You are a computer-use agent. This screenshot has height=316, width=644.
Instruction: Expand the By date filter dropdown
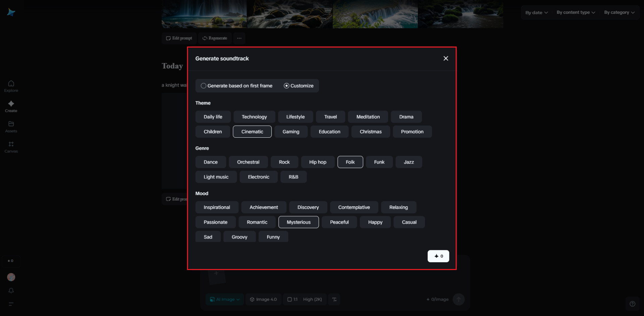(536, 13)
